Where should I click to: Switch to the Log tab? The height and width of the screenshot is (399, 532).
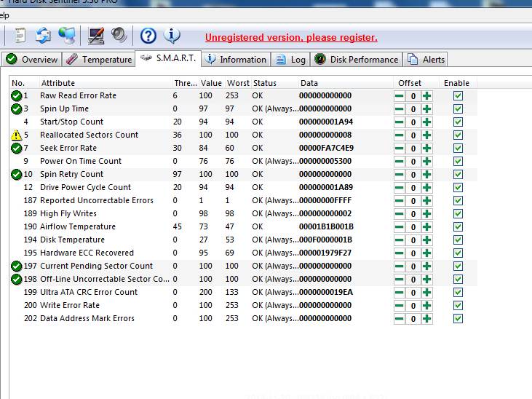coord(290,60)
